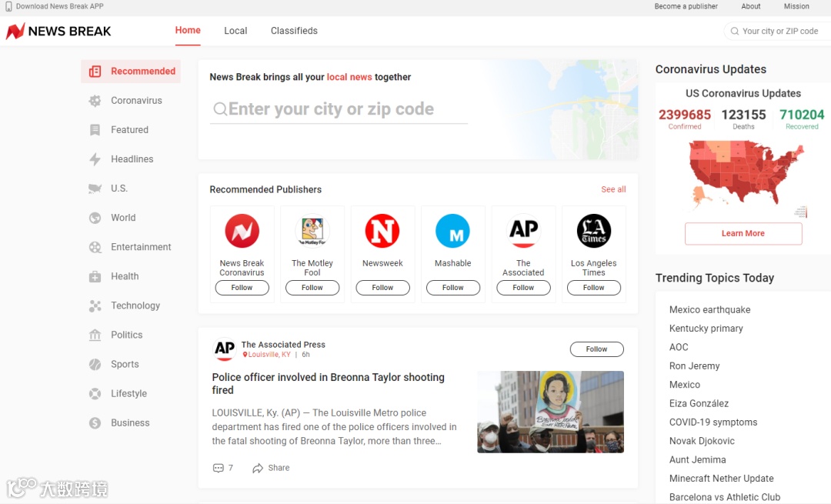Click the Lifestyle sidebar icon
The height and width of the screenshot is (504, 831).
coord(95,394)
